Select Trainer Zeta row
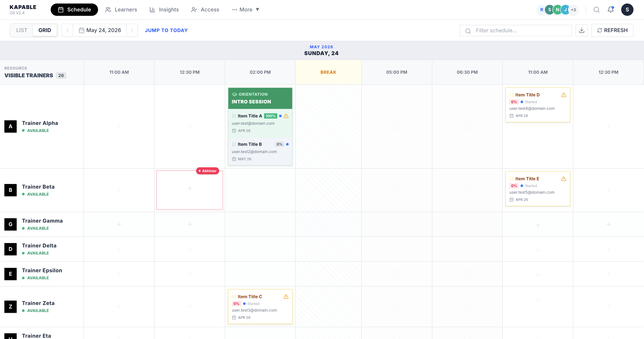The height and width of the screenshot is (339, 644). coord(42,307)
